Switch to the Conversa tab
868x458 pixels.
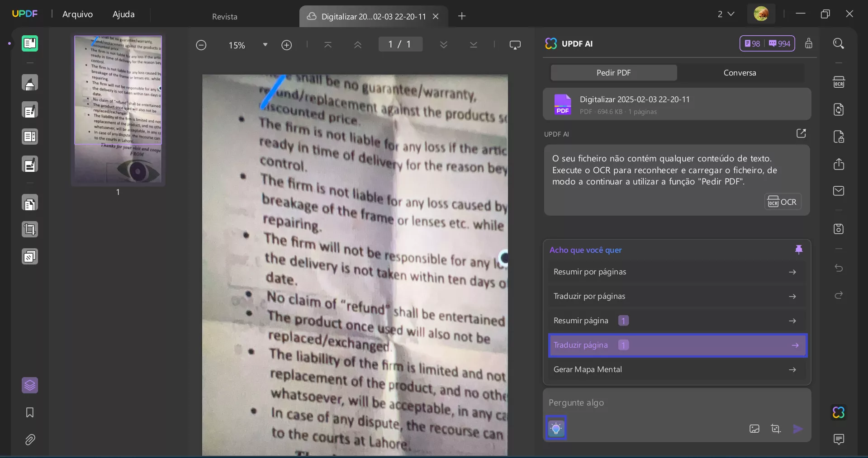pyautogui.click(x=740, y=72)
